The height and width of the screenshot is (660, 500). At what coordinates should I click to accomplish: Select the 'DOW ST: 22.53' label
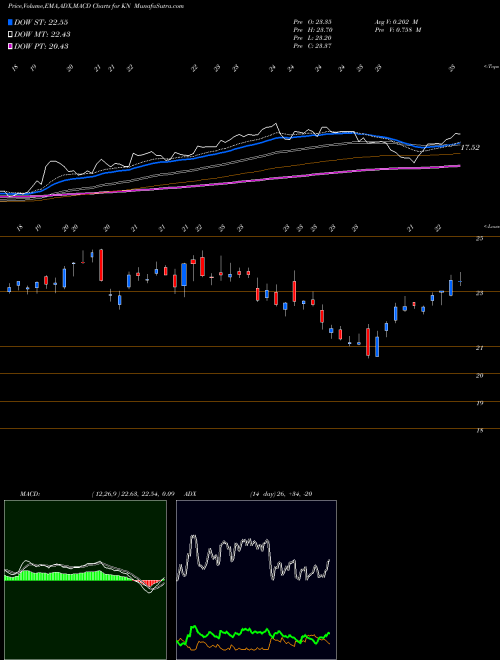[41, 22]
